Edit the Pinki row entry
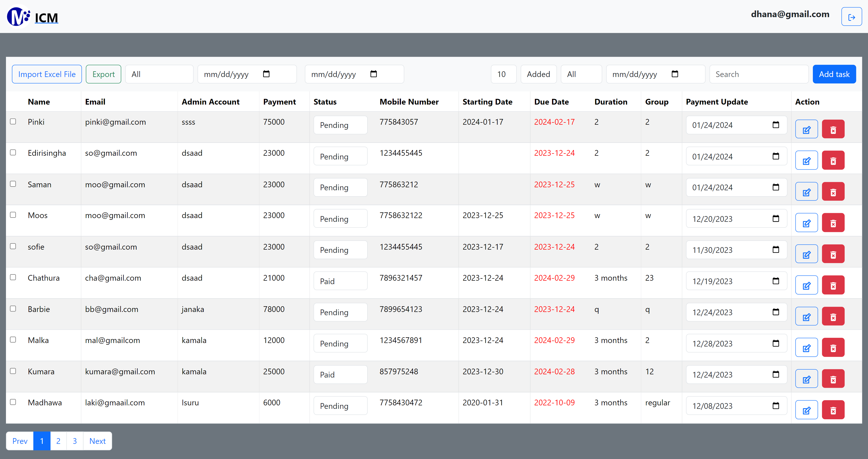 806,129
